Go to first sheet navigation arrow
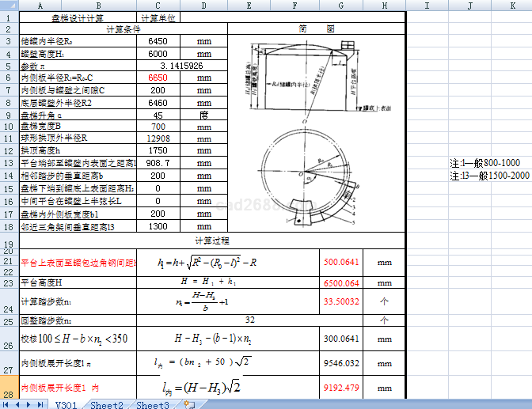532x409 pixels. 6,404
